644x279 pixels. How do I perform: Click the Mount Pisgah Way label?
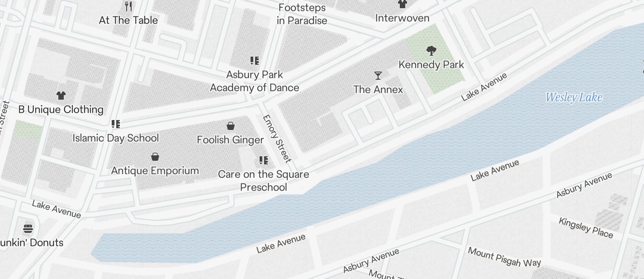[x=504, y=257]
